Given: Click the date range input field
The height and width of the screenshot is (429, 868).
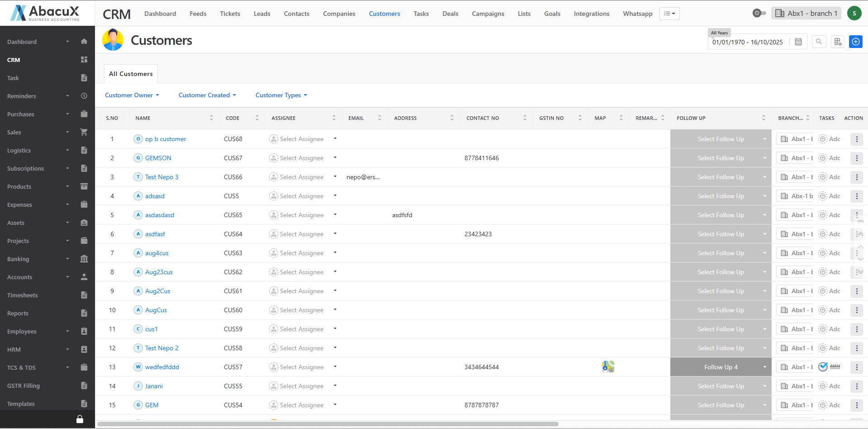Looking at the screenshot, I should click(x=748, y=42).
